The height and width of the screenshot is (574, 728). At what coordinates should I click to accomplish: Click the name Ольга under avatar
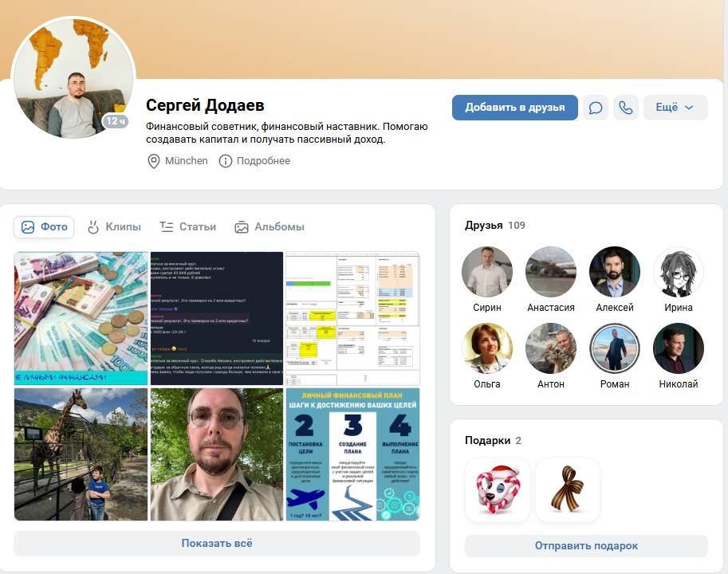[x=487, y=384]
